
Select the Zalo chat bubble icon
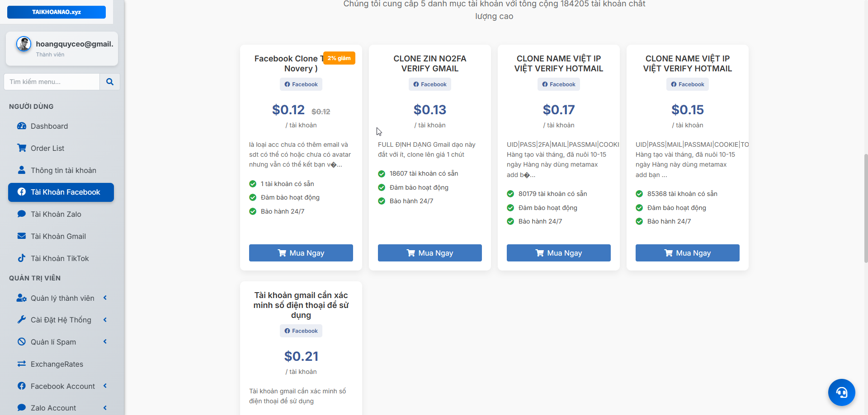pyautogui.click(x=21, y=214)
